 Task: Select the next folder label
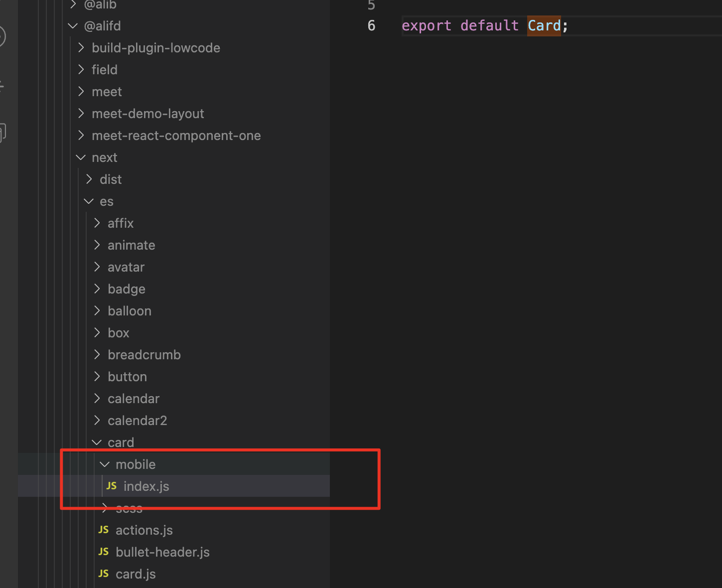[105, 157]
